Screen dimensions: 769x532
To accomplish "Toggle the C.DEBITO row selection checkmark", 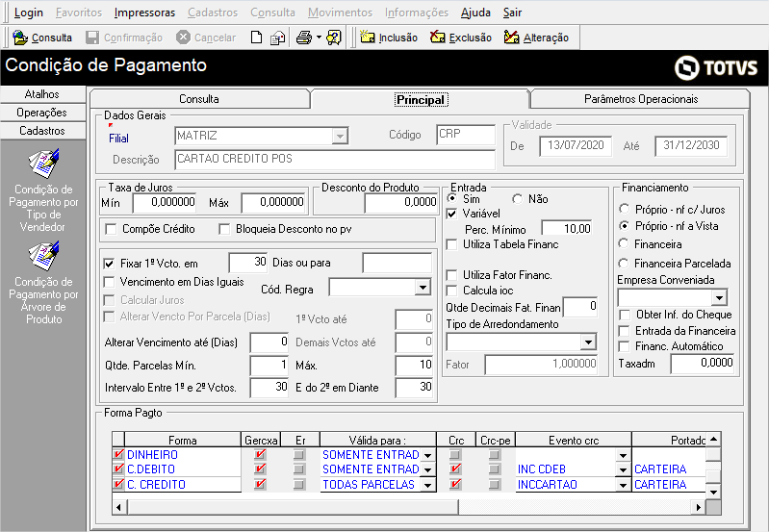I will pyautogui.click(x=118, y=469).
